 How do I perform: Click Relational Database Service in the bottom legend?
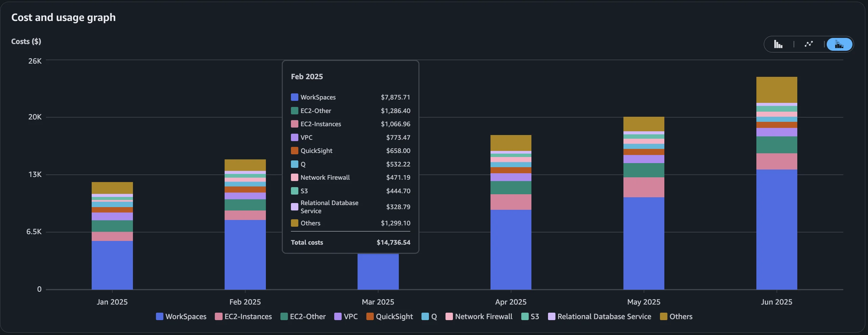click(x=600, y=316)
